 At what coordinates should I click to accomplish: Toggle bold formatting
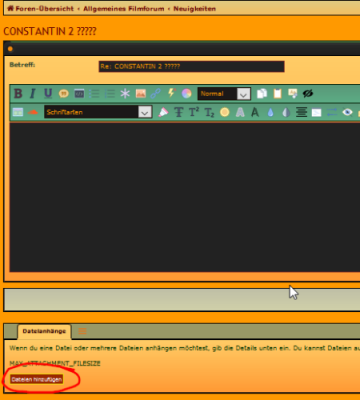(x=18, y=94)
